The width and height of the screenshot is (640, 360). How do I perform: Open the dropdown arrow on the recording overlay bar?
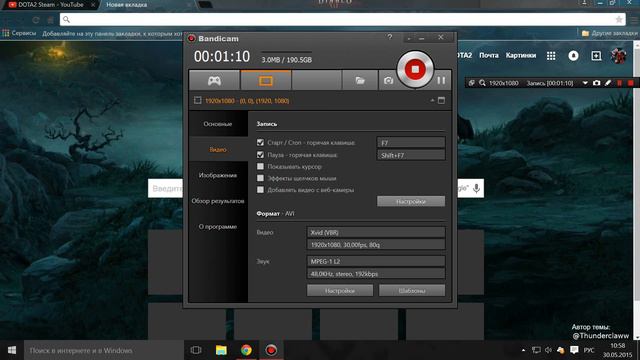585,83
